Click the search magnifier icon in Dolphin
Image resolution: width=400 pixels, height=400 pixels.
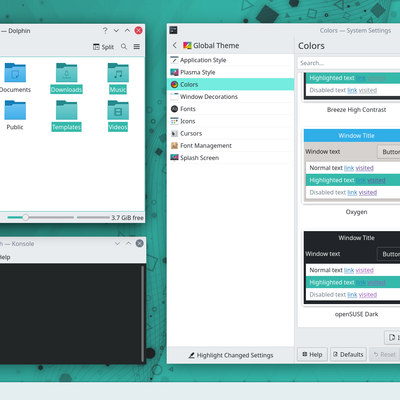(124, 47)
